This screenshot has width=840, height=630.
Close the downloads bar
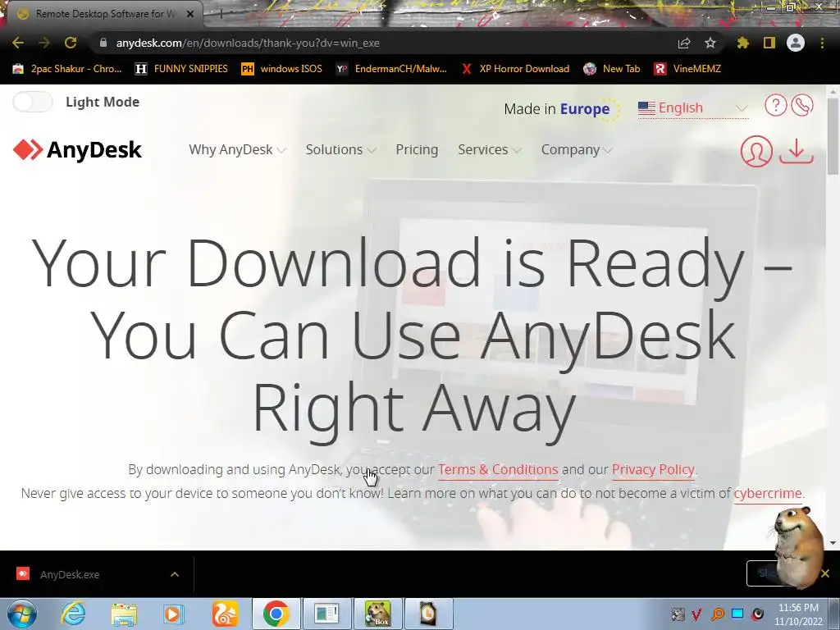point(825,573)
